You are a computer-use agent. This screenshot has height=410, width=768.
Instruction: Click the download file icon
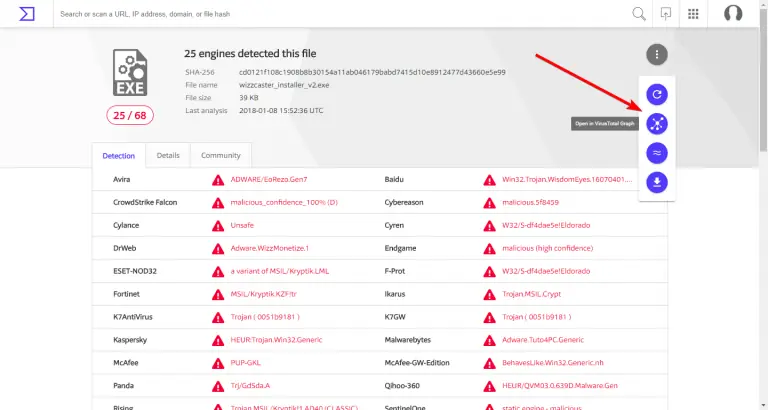tap(657, 182)
